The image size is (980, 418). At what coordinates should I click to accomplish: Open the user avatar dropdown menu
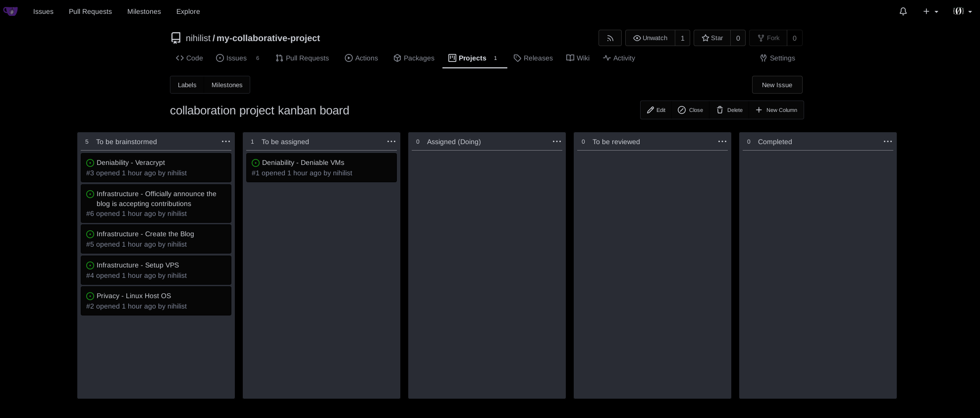(x=962, y=11)
